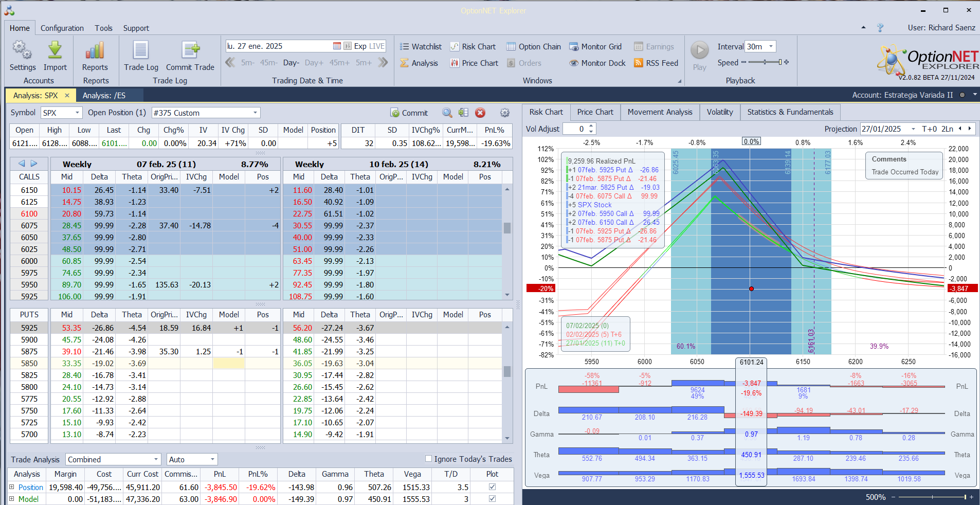The height and width of the screenshot is (505, 980).
Task: Close the Analysis: SPX tab
Action: click(67, 96)
